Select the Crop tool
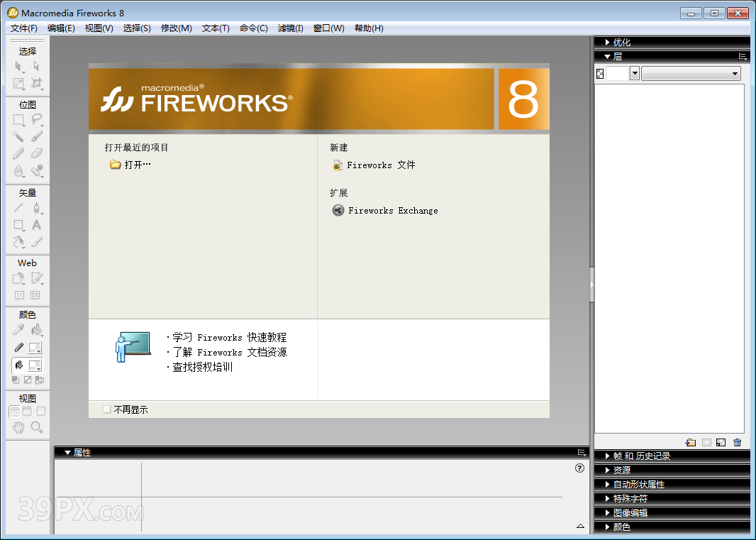Screen dimensions: 756x540 36,83
